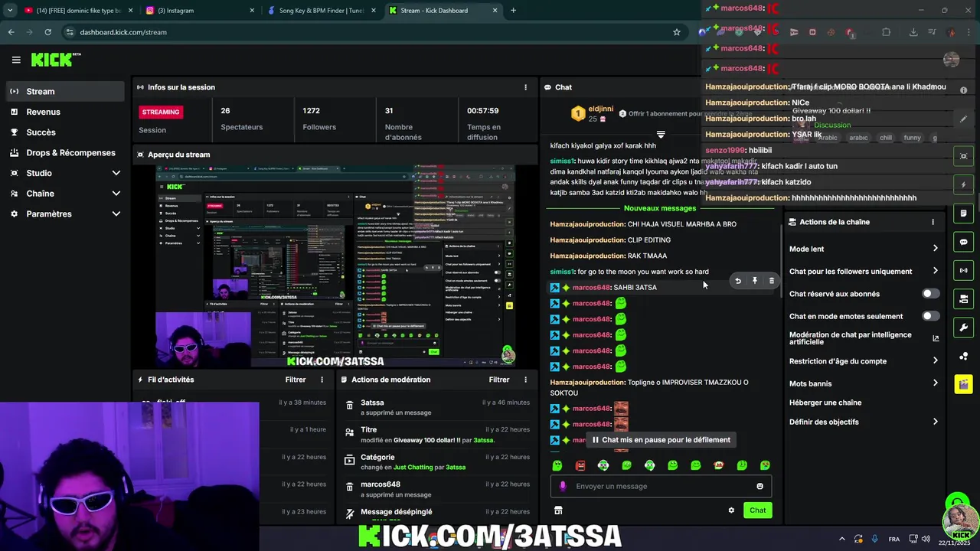The height and width of the screenshot is (551, 980).
Task: Open Définir des objectifs settings
Action: (864, 422)
